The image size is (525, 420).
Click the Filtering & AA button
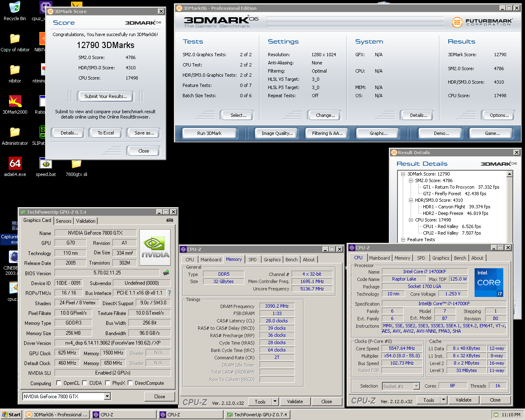[327, 133]
